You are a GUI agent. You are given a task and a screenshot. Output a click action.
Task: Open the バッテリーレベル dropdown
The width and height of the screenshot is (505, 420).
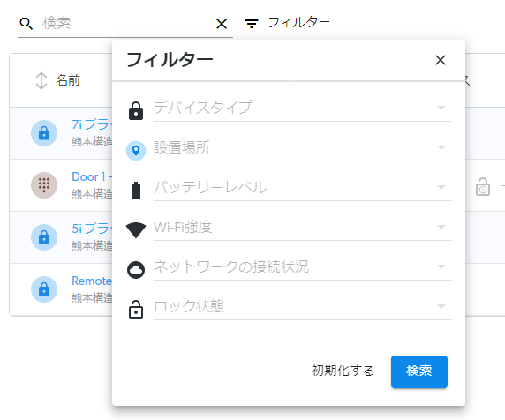tap(303, 188)
